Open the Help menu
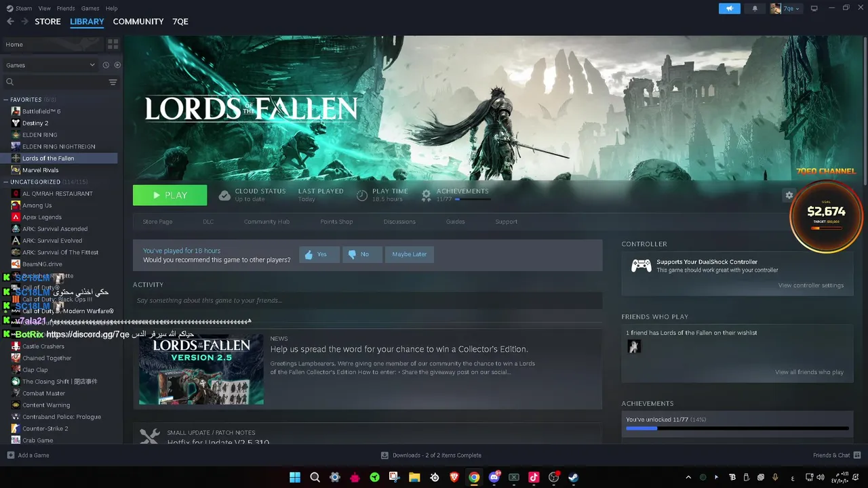 (112, 8)
